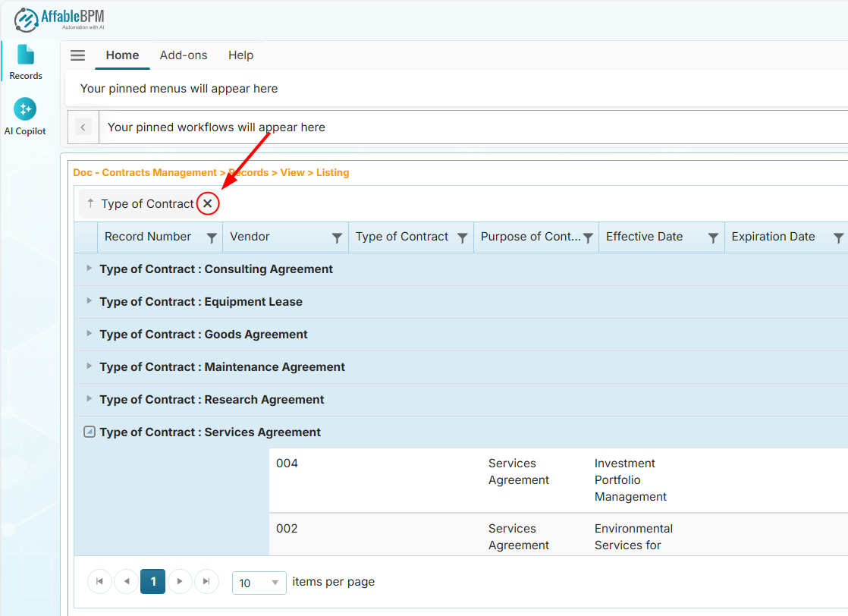Navigate using the Records breadcrumb link

[x=249, y=172]
